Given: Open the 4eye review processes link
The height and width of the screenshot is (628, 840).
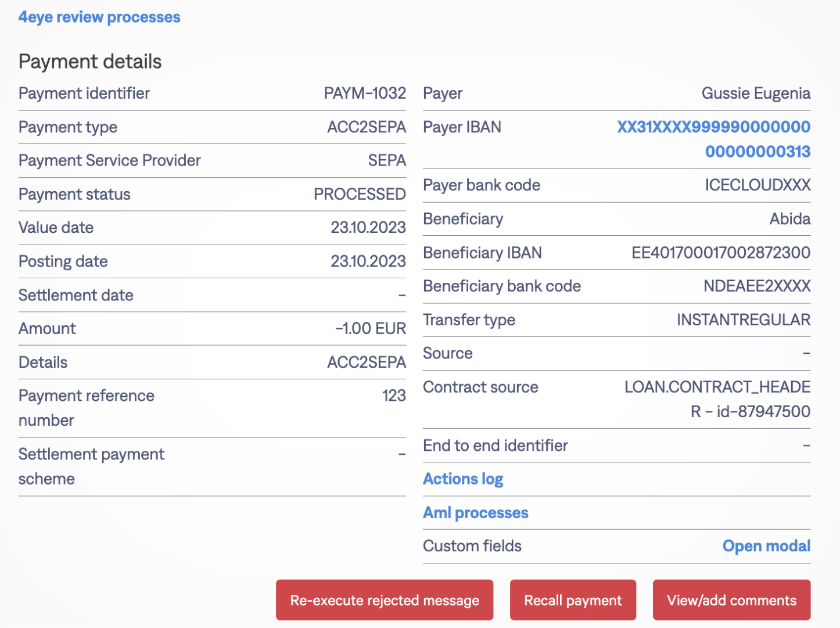Looking at the screenshot, I should (99, 17).
